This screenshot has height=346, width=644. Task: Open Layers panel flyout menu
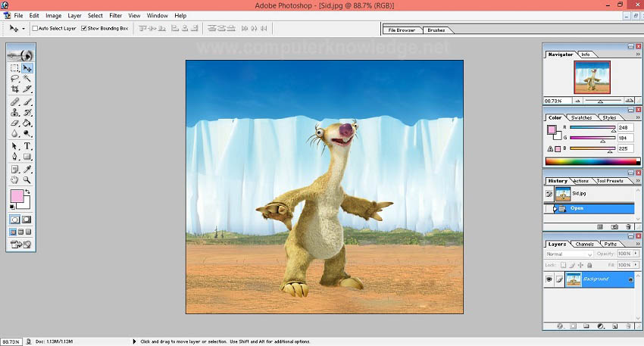click(638, 244)
